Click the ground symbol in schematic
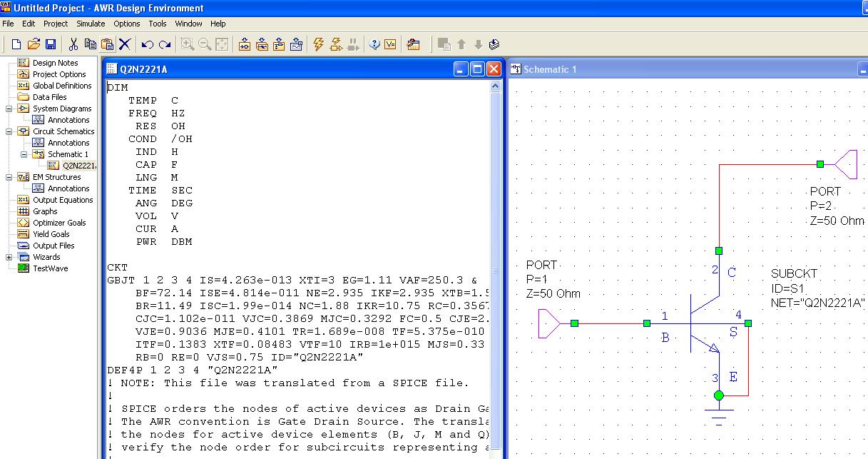This screenshot has height=459, width=868. (719, 417)
